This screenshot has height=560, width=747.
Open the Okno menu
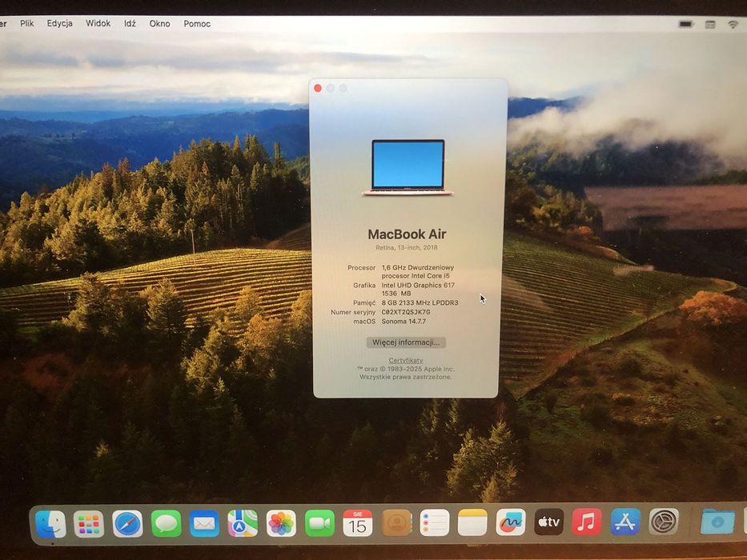pyautogui.click(x=159, y=23)
